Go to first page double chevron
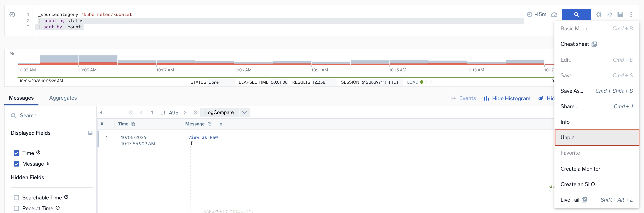This screenshot has width=644, height=213. [131, 113]
